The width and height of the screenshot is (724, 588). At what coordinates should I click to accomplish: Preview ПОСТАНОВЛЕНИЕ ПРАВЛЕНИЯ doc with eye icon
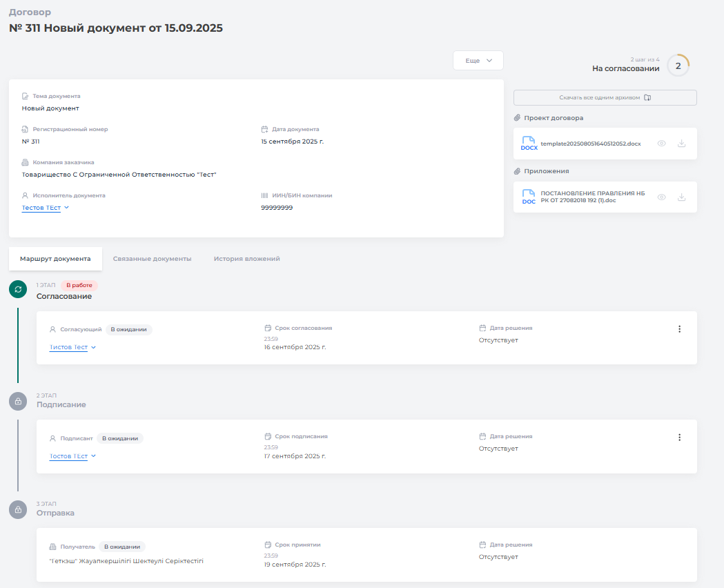[661, 197]
